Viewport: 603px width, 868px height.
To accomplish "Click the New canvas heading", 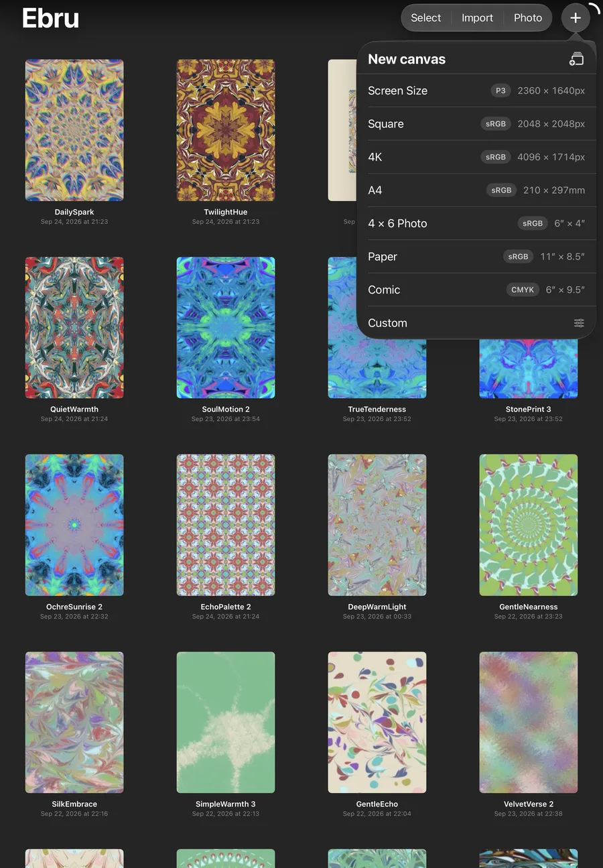I will [x=407, y=59].
